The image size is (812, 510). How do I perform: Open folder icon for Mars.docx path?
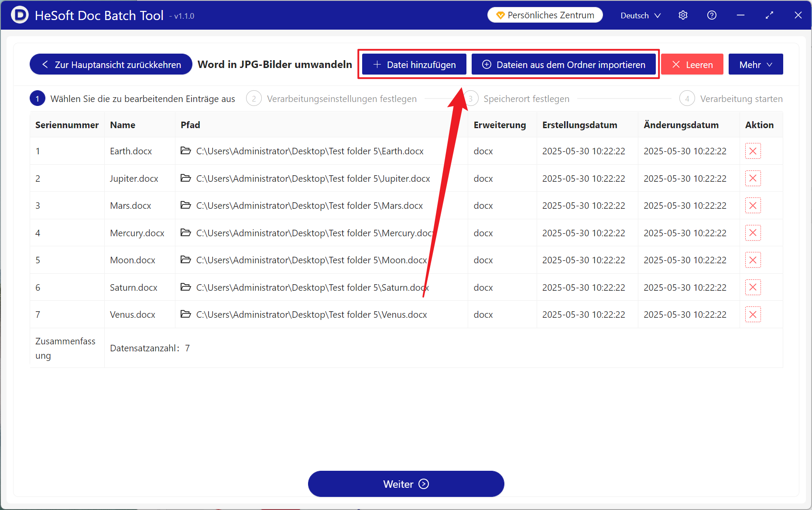point(186,205)
